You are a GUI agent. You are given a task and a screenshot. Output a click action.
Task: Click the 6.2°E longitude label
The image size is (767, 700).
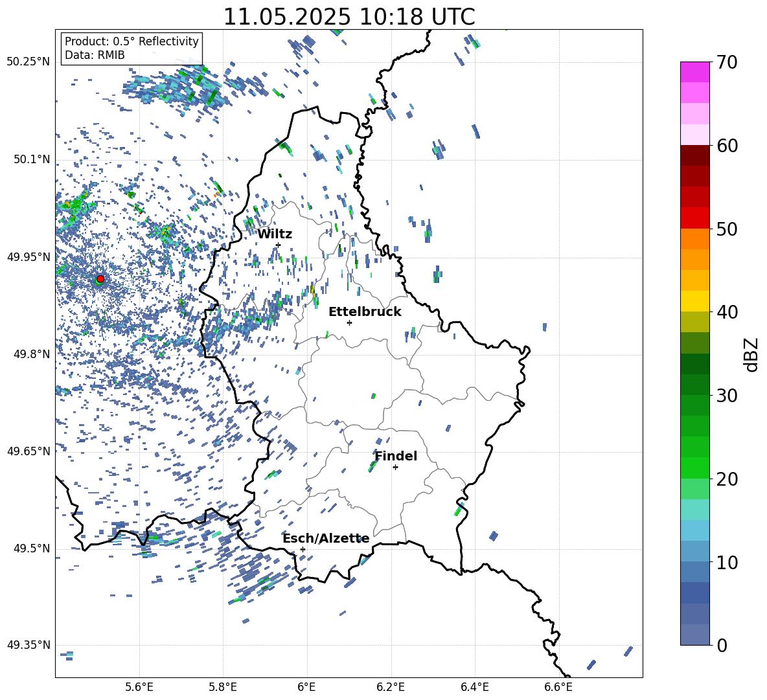click(391, 687)
